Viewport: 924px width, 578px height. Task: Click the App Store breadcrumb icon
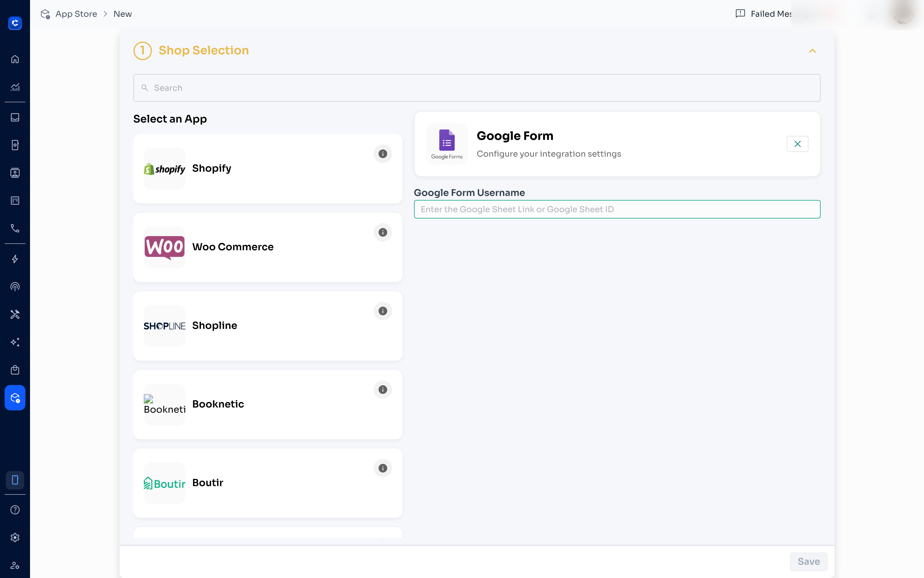click(45, 14)
